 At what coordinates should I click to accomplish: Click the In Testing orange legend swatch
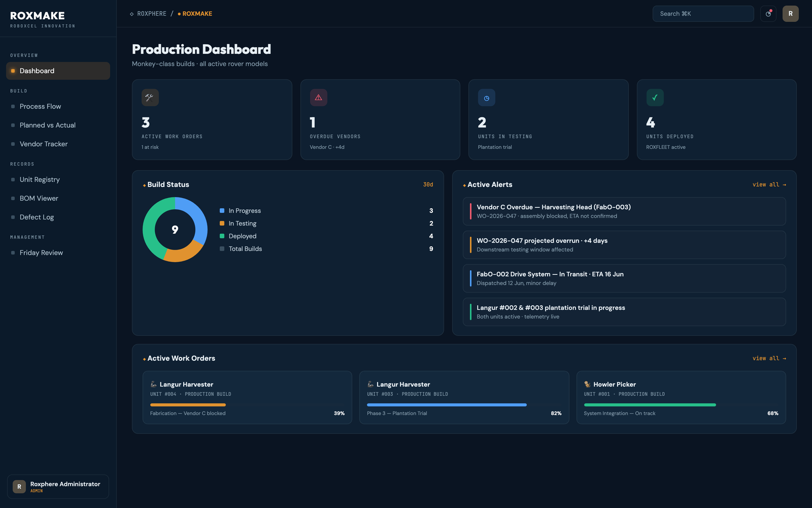coord(222,223)
